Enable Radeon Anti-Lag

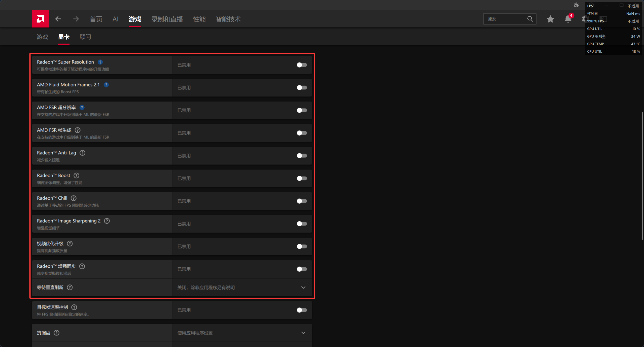click(302, 156)
